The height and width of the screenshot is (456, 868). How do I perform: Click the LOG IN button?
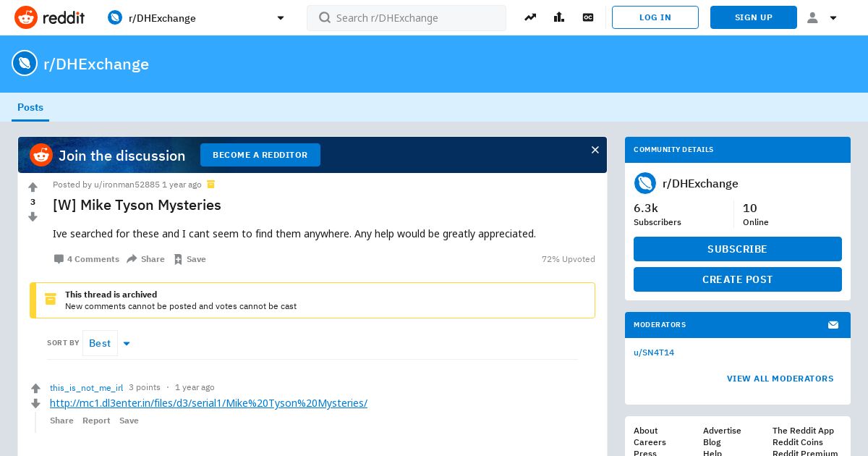(655, 17)
